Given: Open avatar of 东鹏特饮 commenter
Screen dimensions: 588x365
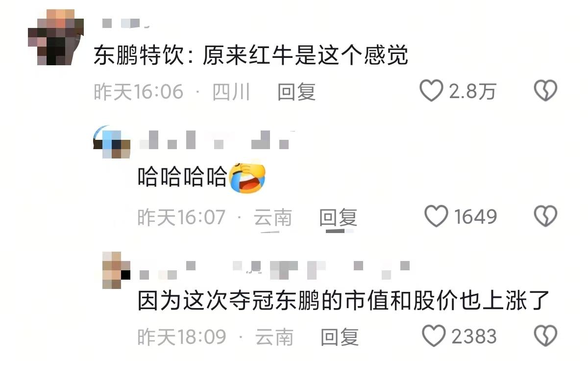Looking at the screenshot, I should (55, 37).
